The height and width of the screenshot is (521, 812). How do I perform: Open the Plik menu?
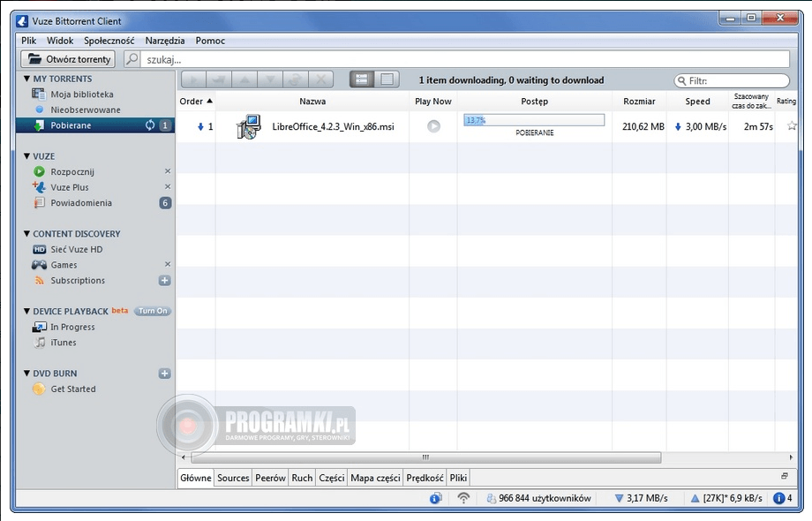(28, 41)
